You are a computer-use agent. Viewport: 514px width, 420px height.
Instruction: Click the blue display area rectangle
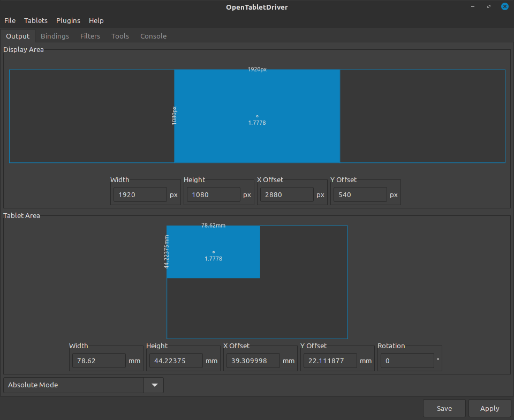pos(257,116)
